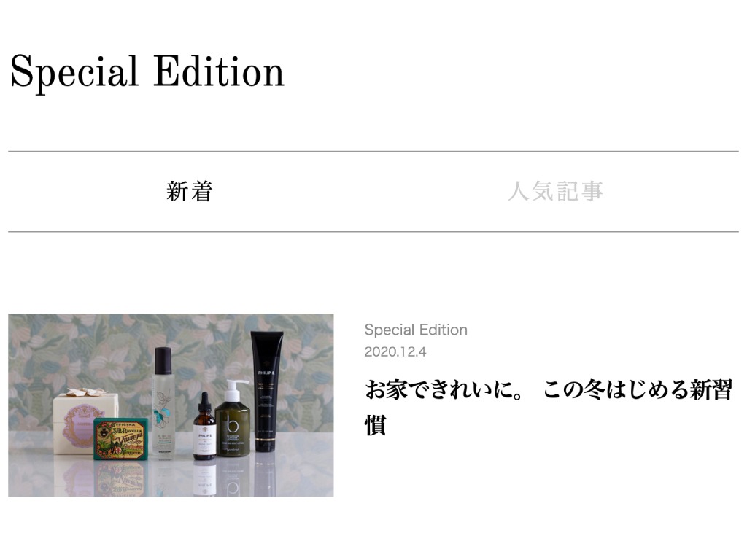Click the article date 2020.12.4
The width and height of the screenshot is (747, 560).
(395, 352)
